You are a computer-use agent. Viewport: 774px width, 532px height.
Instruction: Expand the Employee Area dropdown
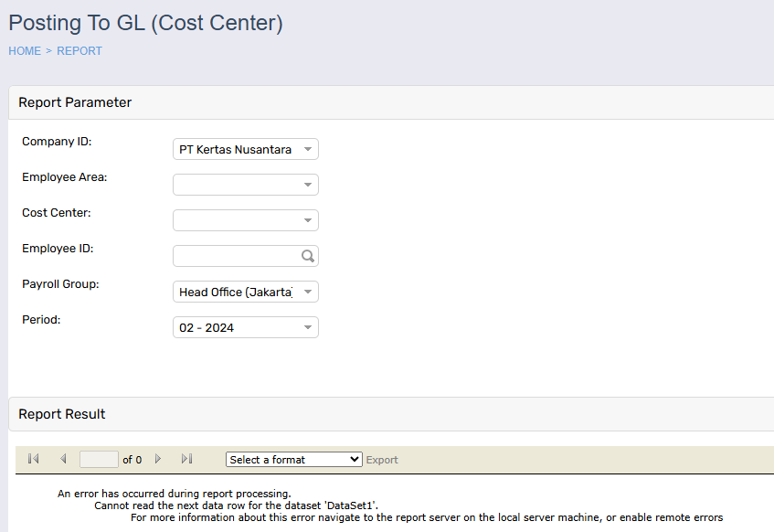(x=245, y=185)
